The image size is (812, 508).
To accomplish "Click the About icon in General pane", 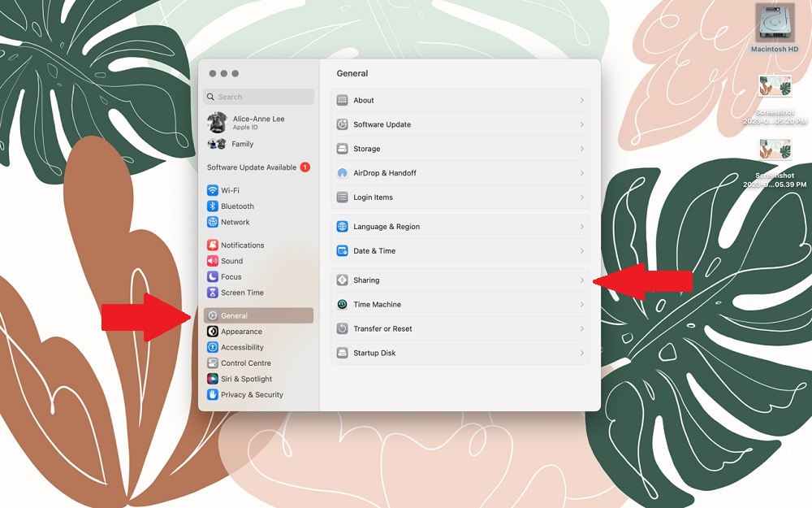I will (343, 100).
